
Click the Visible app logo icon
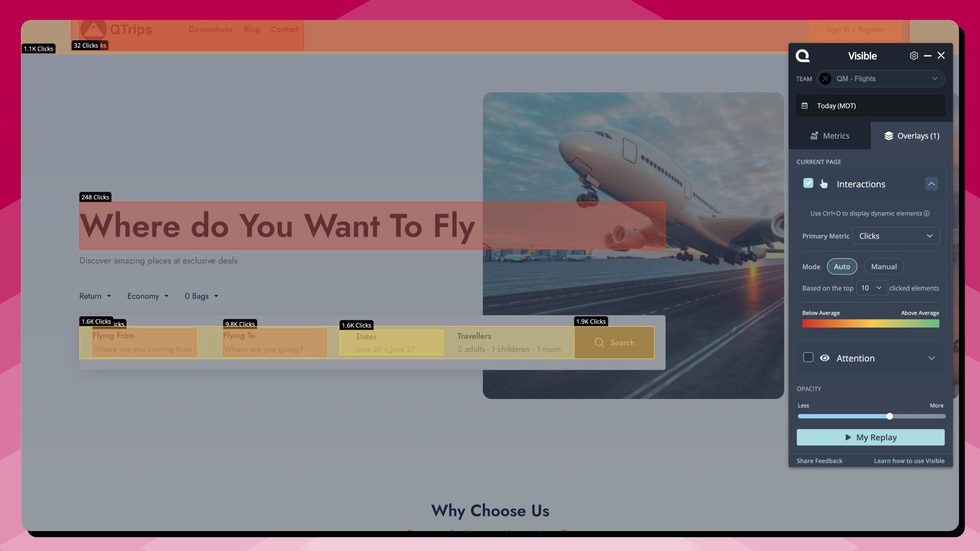point(802,56)
